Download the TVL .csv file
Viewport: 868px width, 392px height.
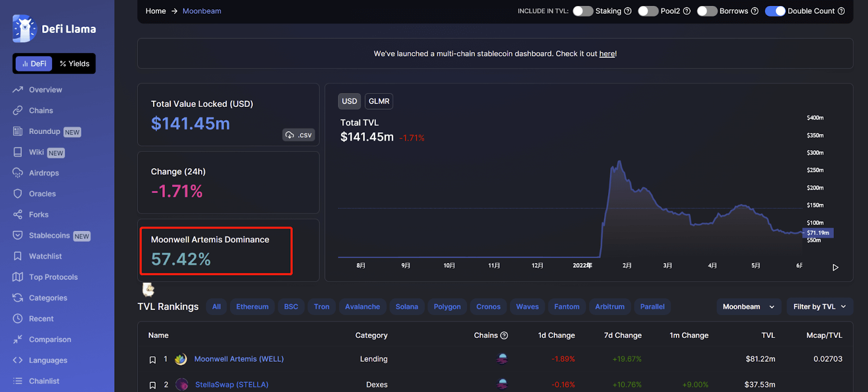click(299, 135)
